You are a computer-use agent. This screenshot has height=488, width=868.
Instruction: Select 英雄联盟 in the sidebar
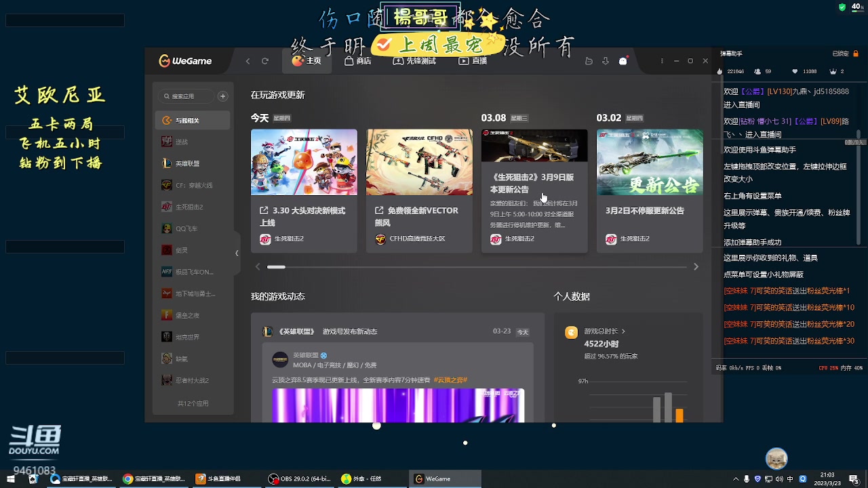pyautogui.click(x=193, y=163)
